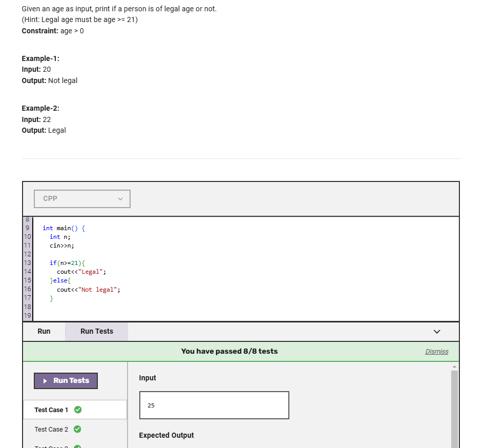Click the Example-1 heading
The width and height of the screenshot is (485, 448).
tap(40, 58)
